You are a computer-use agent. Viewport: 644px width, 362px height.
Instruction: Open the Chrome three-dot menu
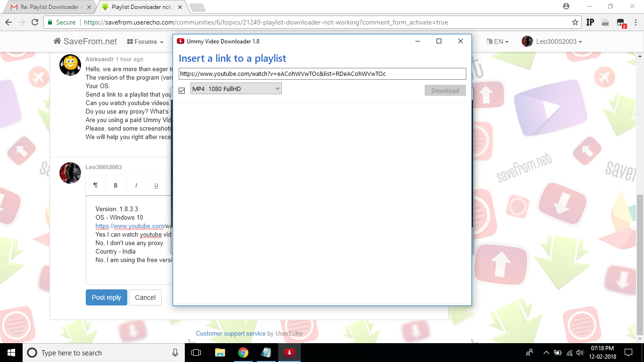point(635,22)
